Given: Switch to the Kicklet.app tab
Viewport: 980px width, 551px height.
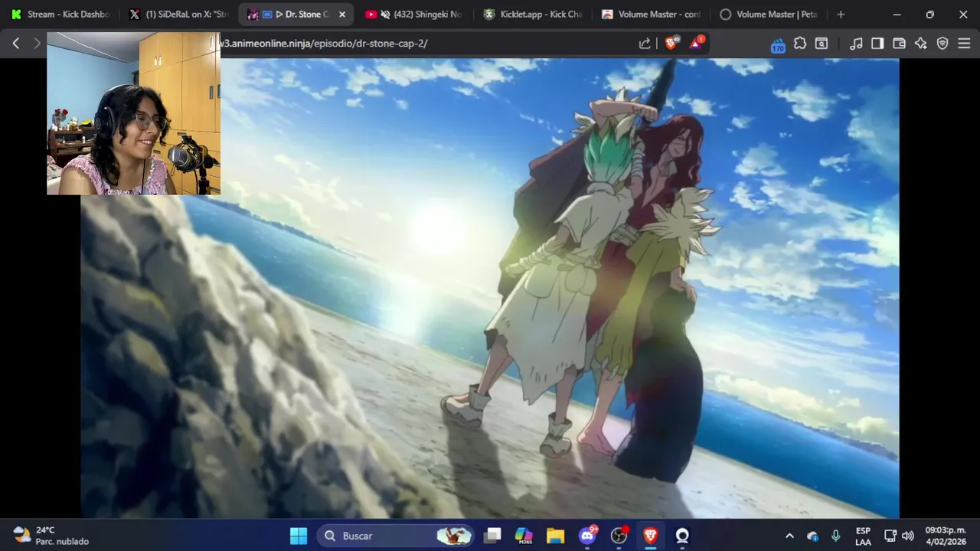Looking at the screenshot, I should pos(532,15).
